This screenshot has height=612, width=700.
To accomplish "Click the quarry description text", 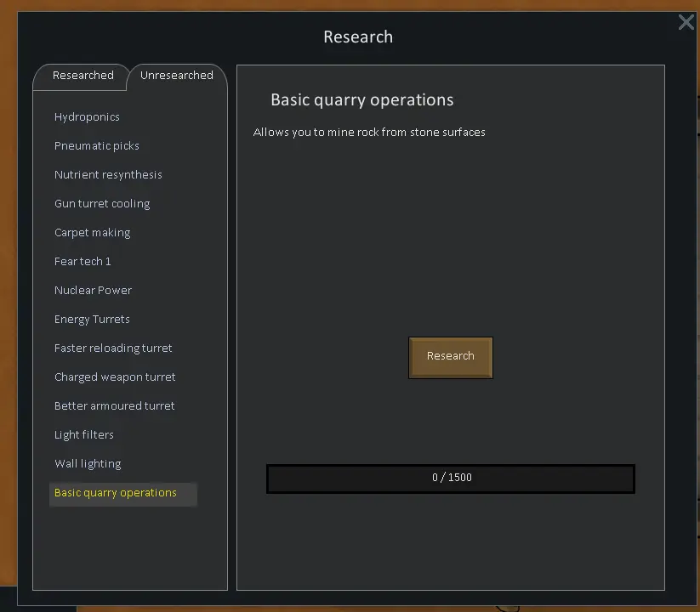I will coord(369,133).
